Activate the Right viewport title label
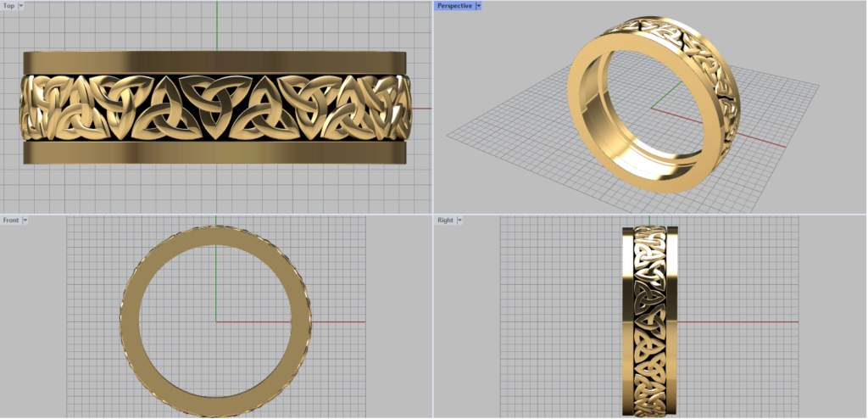 [445, 220]
